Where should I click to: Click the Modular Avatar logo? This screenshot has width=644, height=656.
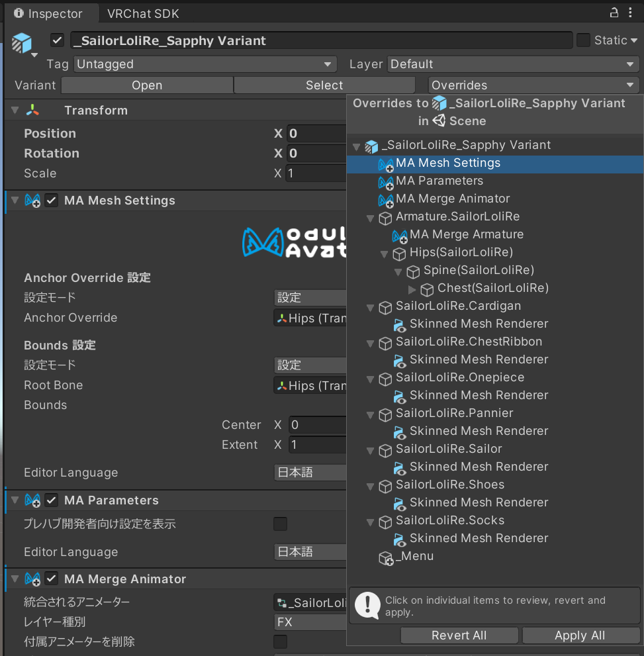pyautogui.click(x=294, y=242)
